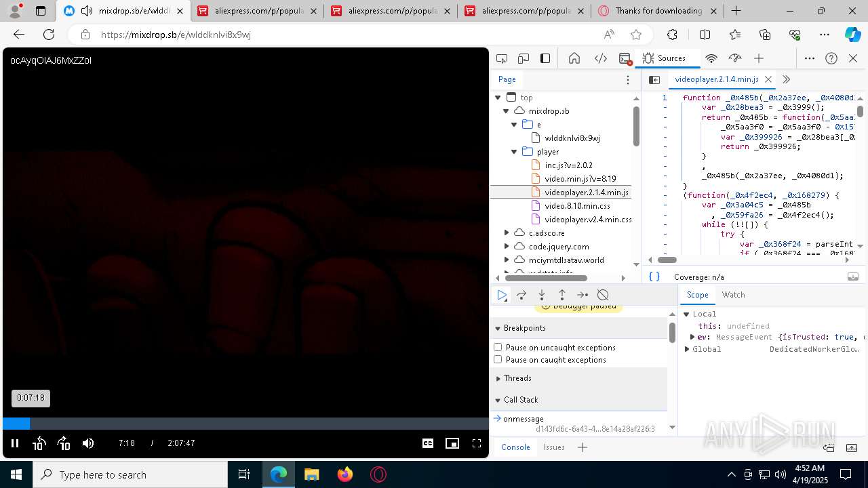Enter fullscreen video mode

[477, 443]
